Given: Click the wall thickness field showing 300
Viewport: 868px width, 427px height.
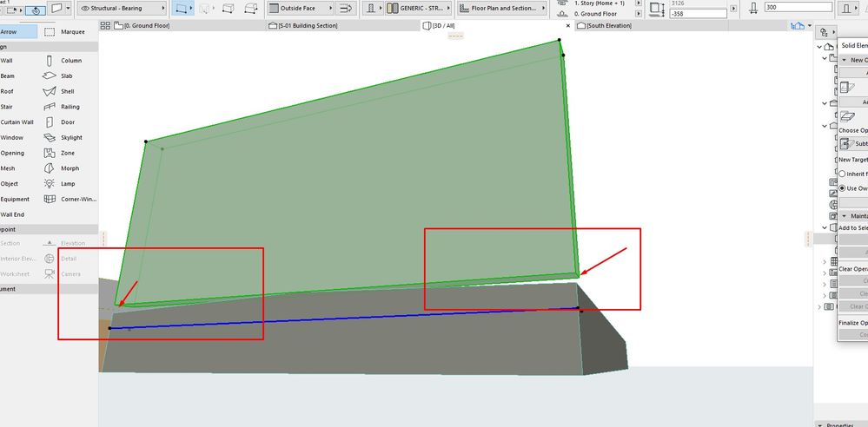Looking at the screenshot, I should tap(798, 7).
